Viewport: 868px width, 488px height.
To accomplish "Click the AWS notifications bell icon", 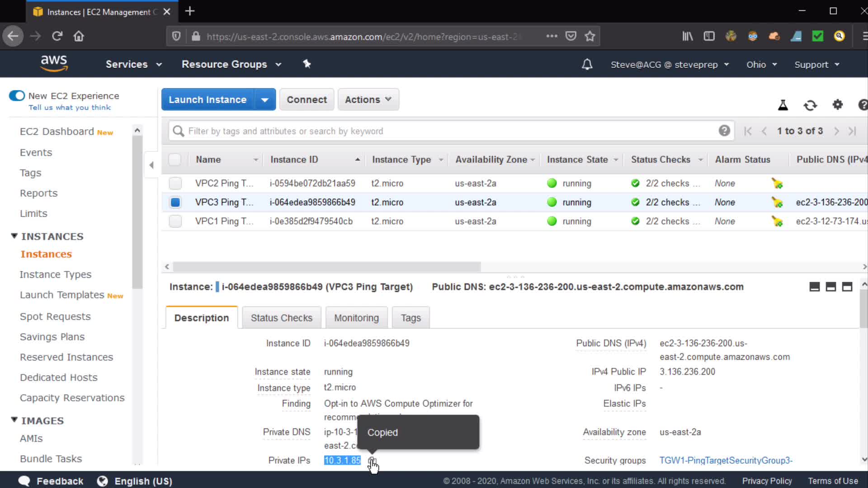I will [x=587, y=65].
